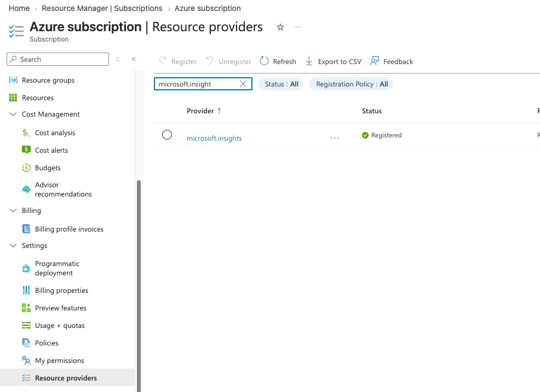Open Resource Manager | Subscriptions breadcrumb
The width and height of the screenshot is (540, 392).
[x=102, y=8]
